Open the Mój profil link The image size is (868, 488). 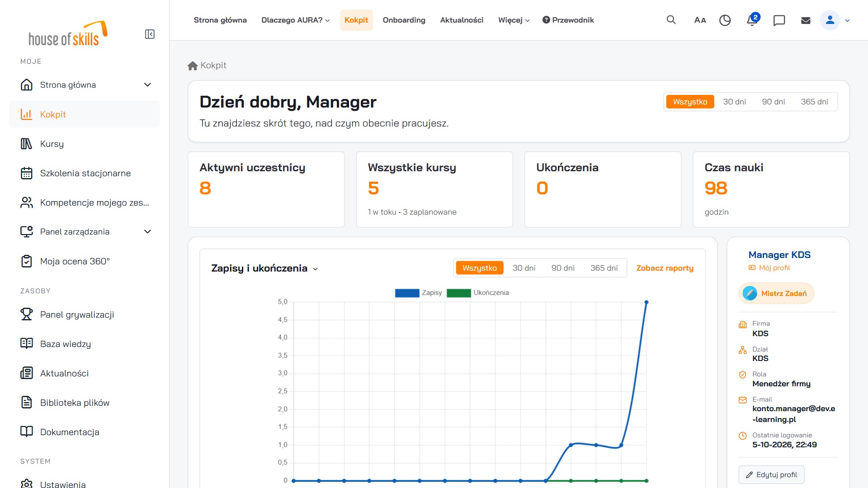point(769,268)
